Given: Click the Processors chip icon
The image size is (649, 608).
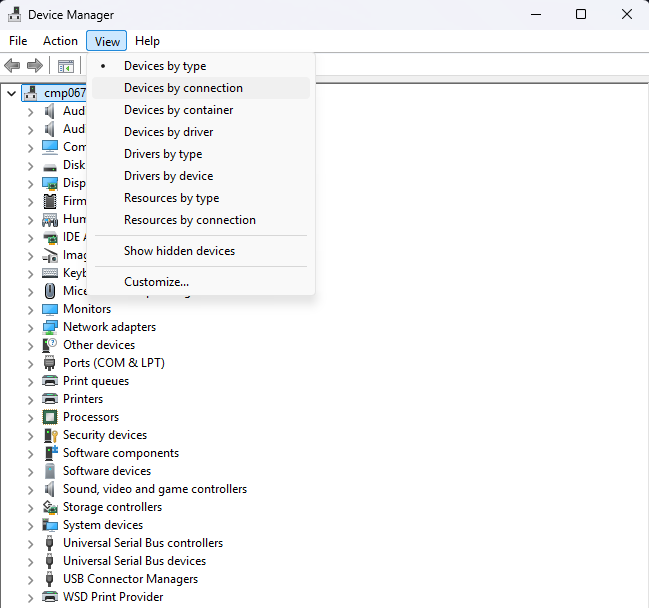Looking at the screenshot, I should (x=50, y=417).
